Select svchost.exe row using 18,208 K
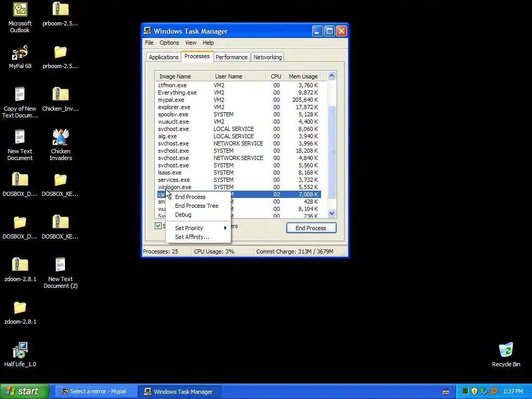 pos(239,151)
